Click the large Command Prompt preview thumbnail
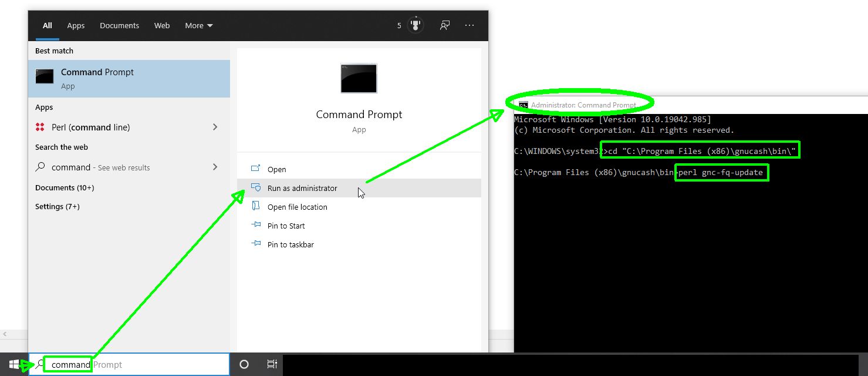868x376 pixels. (359, 78)
